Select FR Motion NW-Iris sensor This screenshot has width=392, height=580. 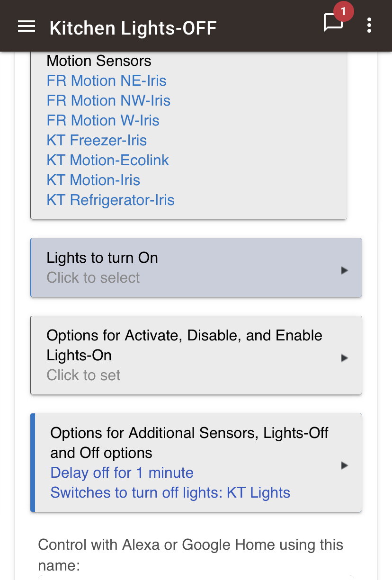[108, 100]
